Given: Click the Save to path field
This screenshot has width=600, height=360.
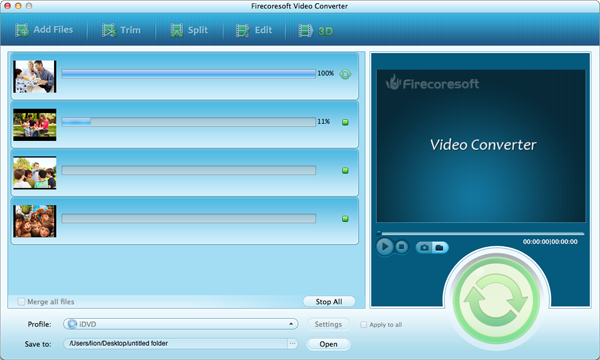Looking at the screenshot, I should (175, 344).
